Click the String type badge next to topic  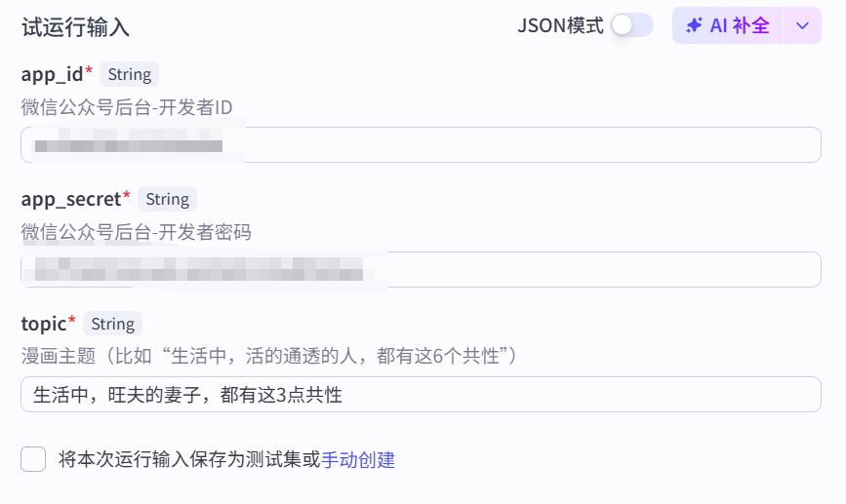coord(113,324)
